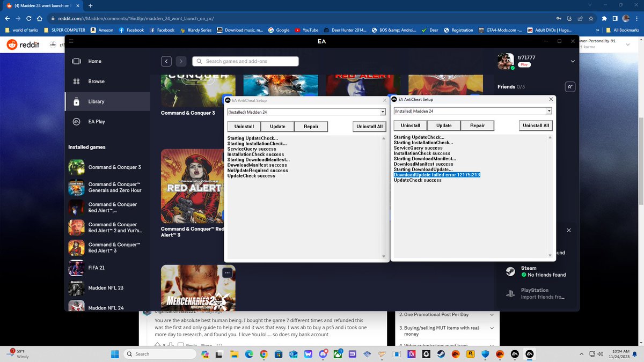Open the GTA4-Mods.com bookmark
Screen dimensions: 644x362
pos(500,30)
